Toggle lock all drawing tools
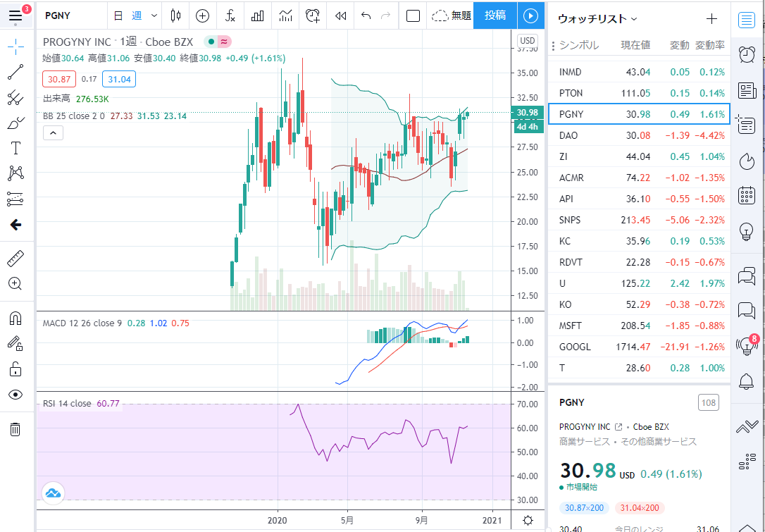This screenshot has width=765, height=532. tap(15, 369)
